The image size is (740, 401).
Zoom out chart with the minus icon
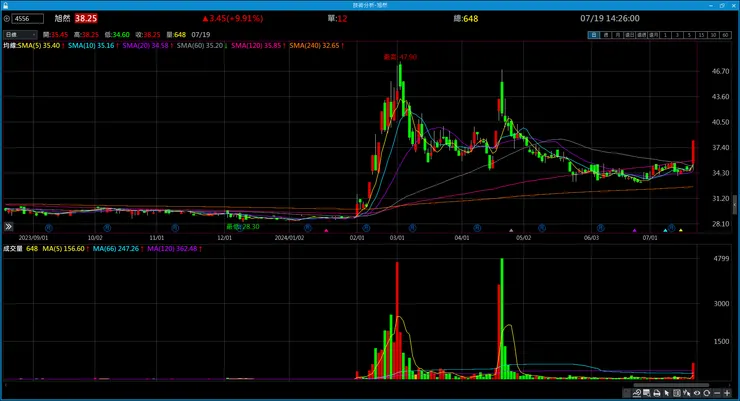pyautogui.click(x=717, y=393)
